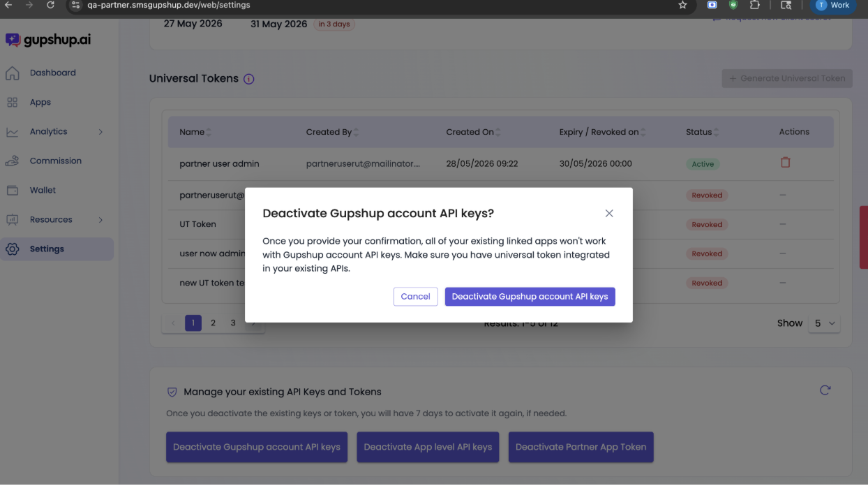
Task: Go to pagination page 2
Action: pos(213,323)
